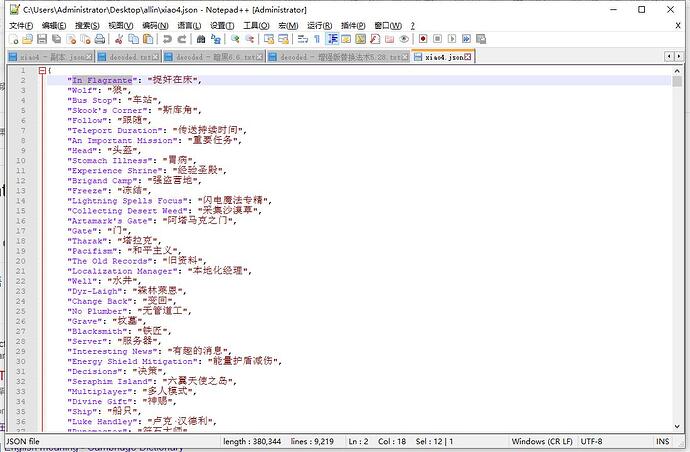
Task: Close the decoded.txt tab
Action: (x=156, y=57)
